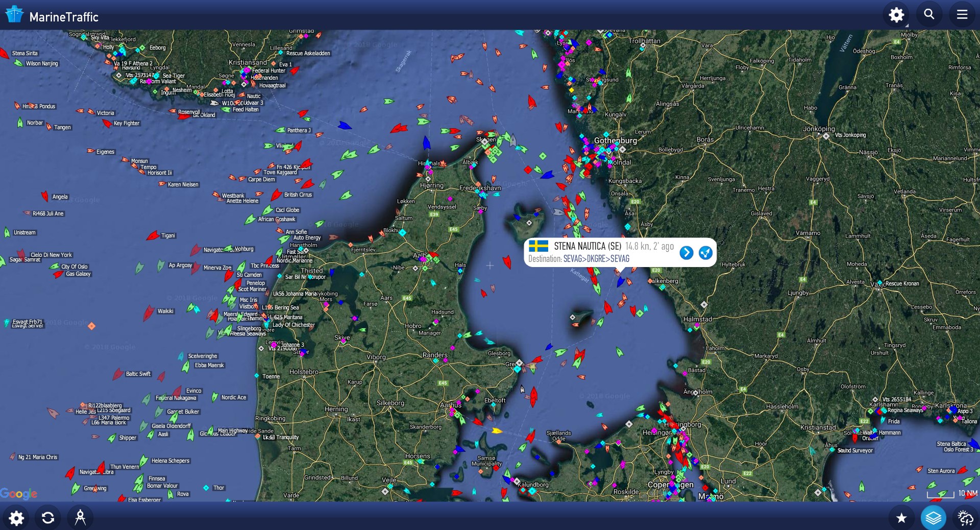Click the Ri468 Juli Ane vessel label

pos(48,214)
